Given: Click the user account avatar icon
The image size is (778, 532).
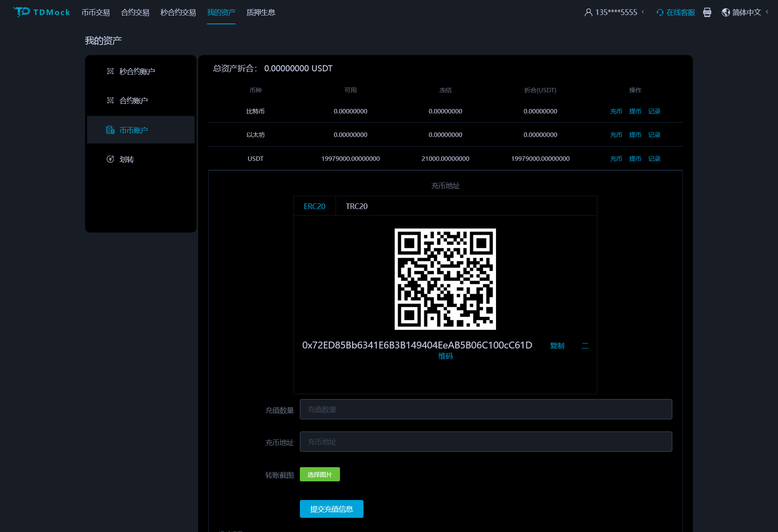Looking at the screenshot, I should [x=588, y=13].
